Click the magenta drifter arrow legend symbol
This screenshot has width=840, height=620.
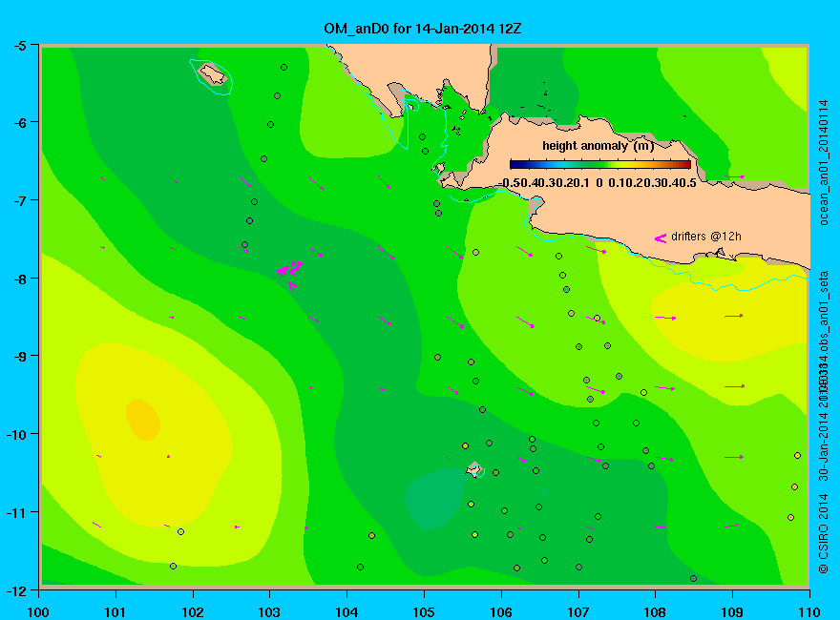coord(661,238)
